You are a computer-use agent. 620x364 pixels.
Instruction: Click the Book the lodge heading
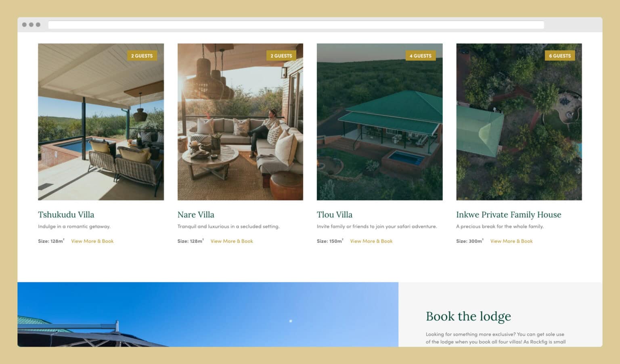468,316
